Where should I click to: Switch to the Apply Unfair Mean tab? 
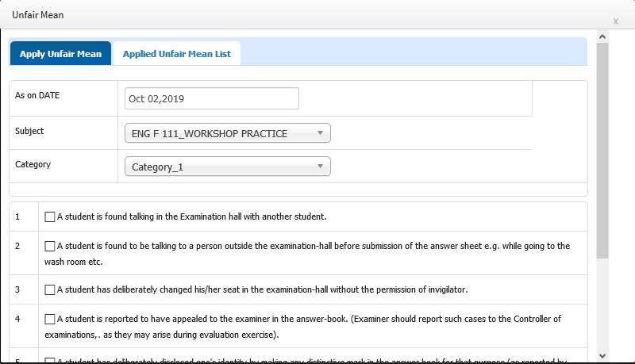pos(61,53)
